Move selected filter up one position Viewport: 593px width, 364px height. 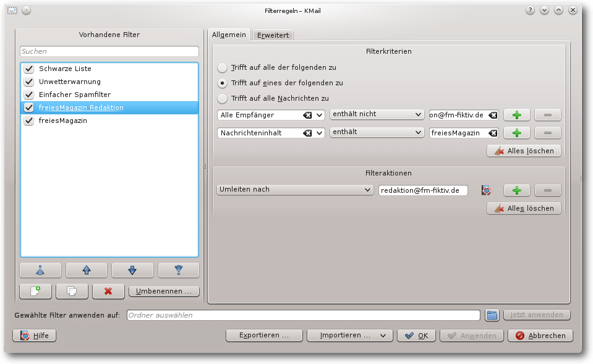[x=87, y=270]
